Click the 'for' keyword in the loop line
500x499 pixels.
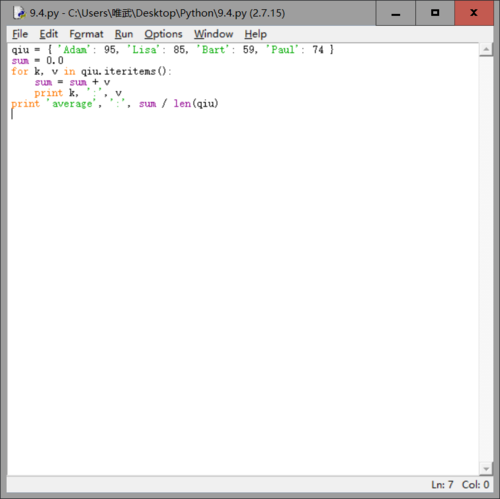(x=20, y=71)
